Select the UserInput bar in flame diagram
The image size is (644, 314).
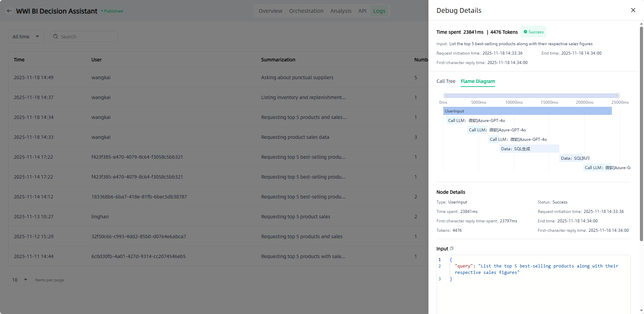pyautogui.click(x=527, y=111)
